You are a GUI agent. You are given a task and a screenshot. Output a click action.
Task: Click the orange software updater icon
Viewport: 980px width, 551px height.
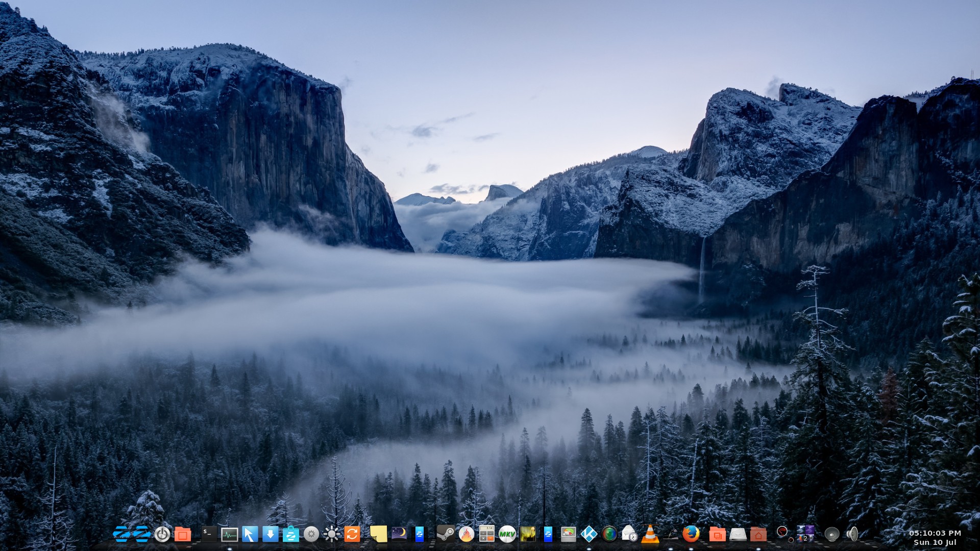tap(352, 534)
